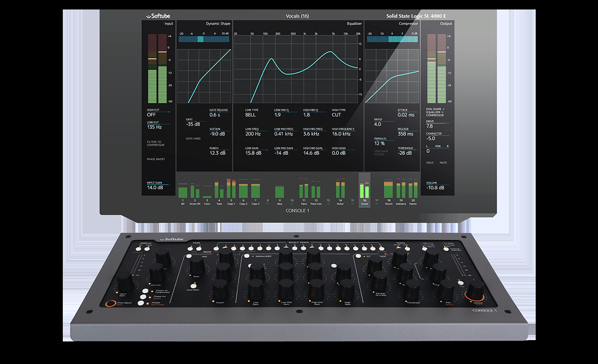
Task: Click GATE value -35 dB
Action: pos(193,124)
